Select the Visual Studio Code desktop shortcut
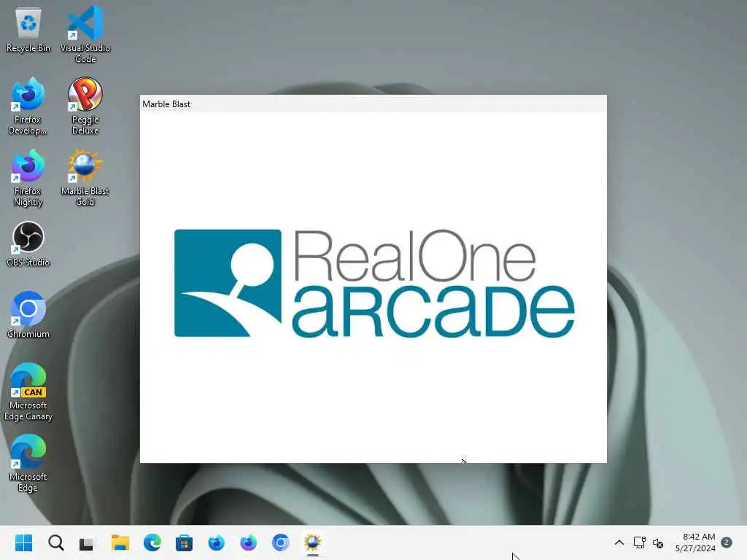This screenshot has width=747, height=560. pyautogui.click(x=85, y=34)
